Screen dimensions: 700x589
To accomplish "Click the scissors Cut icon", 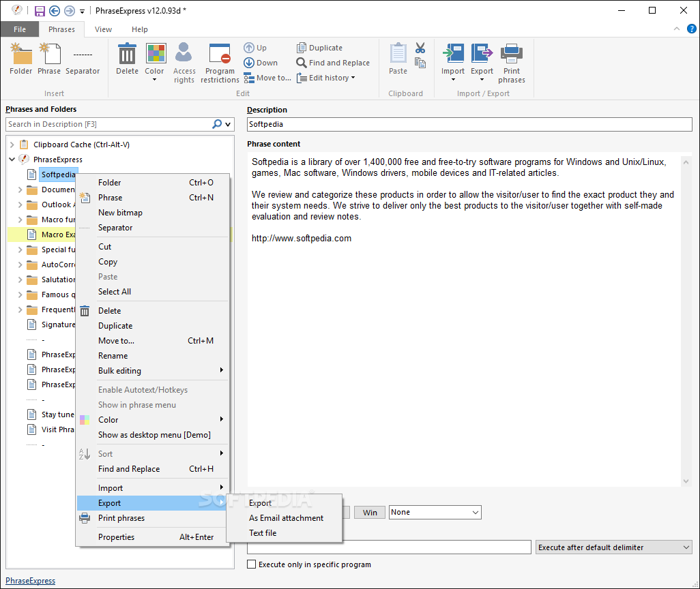I will (420, 48).
